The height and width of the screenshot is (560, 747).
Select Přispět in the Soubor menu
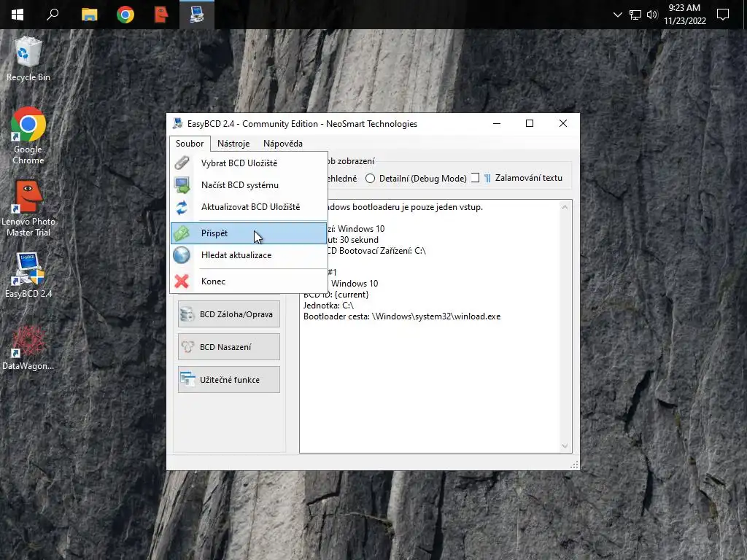point(249,233)
